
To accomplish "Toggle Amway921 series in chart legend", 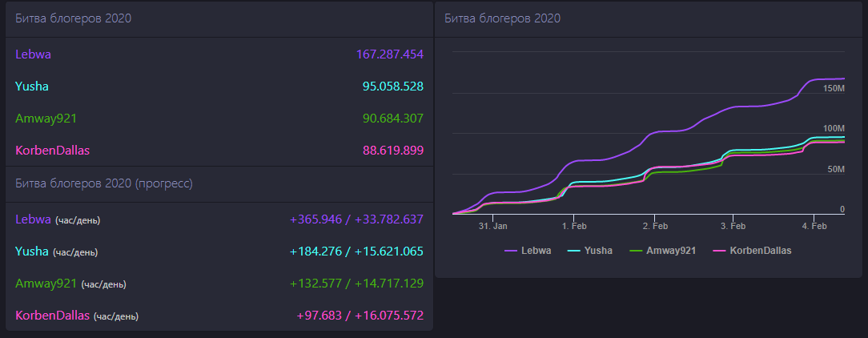I will pyautogui.click(x=663, y=251).
